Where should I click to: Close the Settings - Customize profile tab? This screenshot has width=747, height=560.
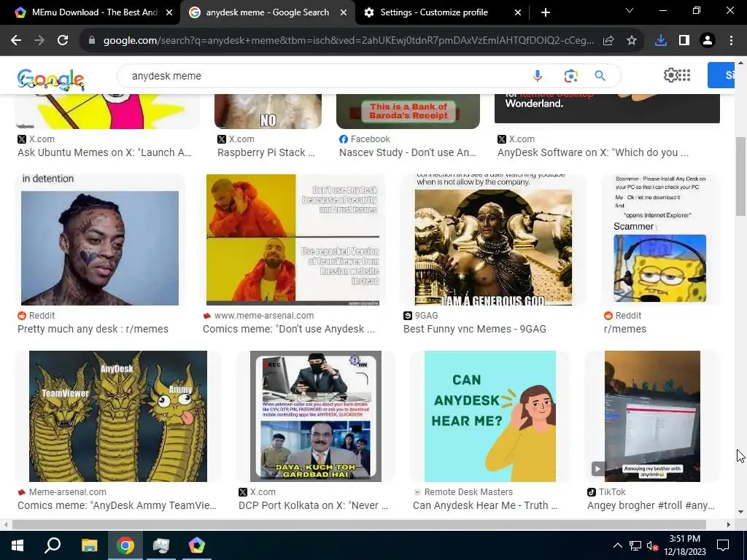pos(518,12)
